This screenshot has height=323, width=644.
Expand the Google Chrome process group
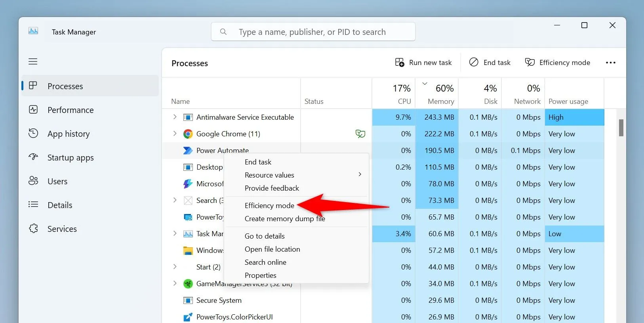pyautogui.click(x=175, y=134)
